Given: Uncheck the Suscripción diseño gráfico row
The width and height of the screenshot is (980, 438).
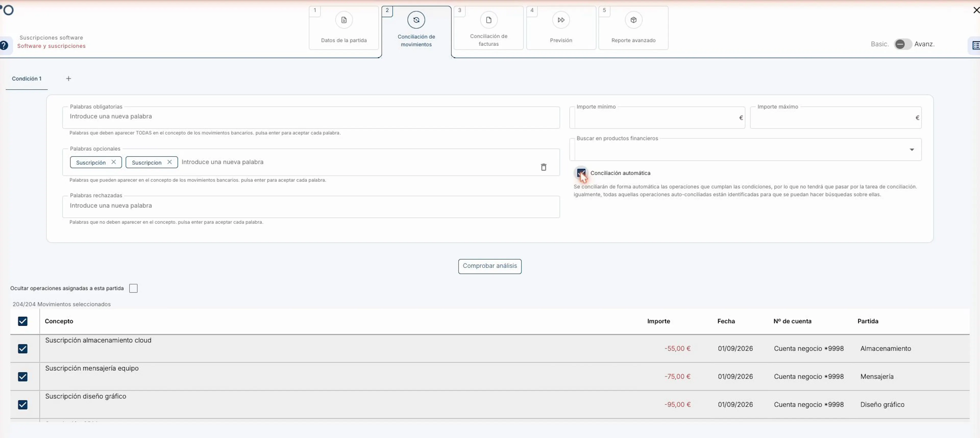Looking at the screenshot, I should coord(23,405).
